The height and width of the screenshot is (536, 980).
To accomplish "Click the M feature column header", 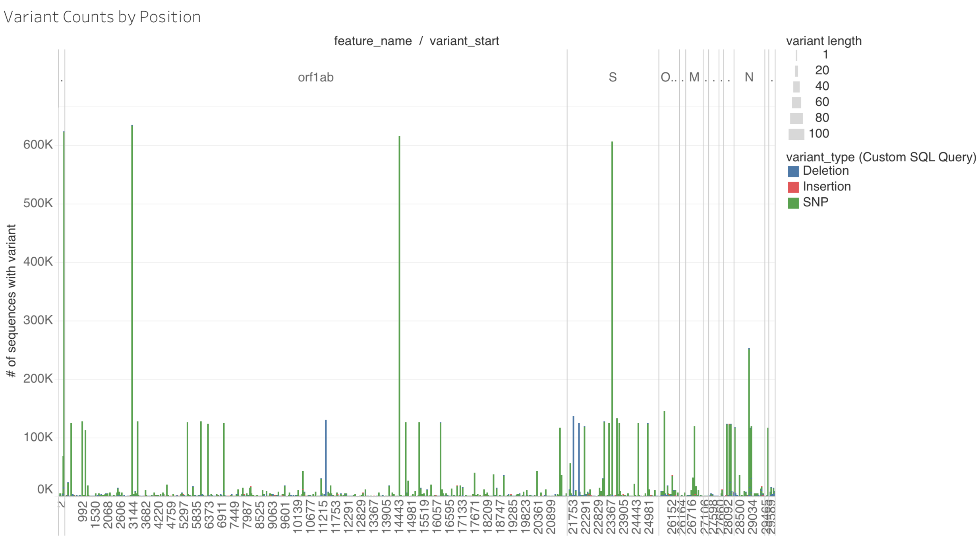I will pos(694,77).
